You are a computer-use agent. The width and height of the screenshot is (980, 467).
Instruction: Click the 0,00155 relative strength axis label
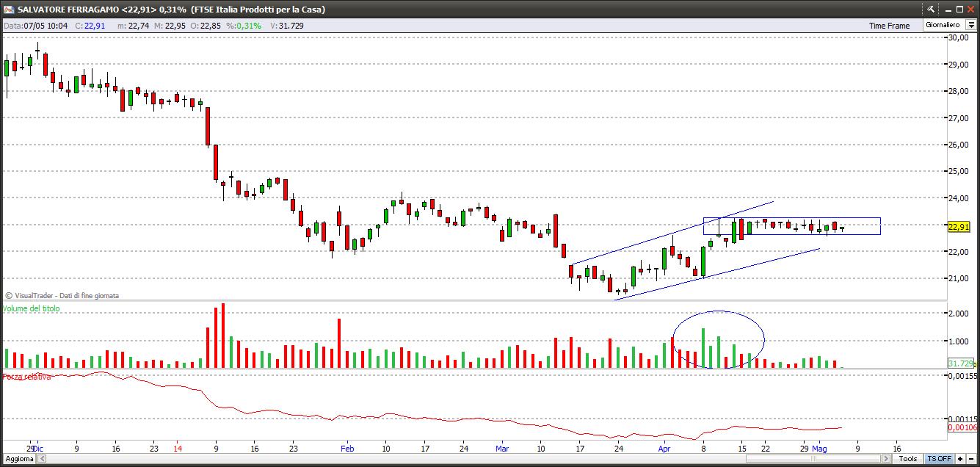962,375
